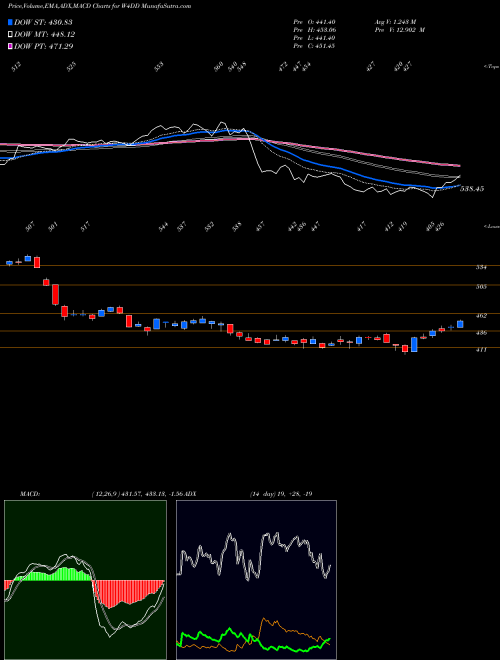Select the 'DOW PT: 471.29' label
The height and width of the screenshot is (660, 500).
(x=43, y=46)
